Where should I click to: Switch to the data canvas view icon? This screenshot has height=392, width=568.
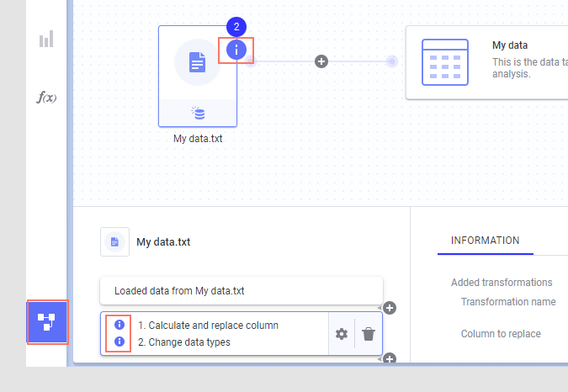click(46, 322)
